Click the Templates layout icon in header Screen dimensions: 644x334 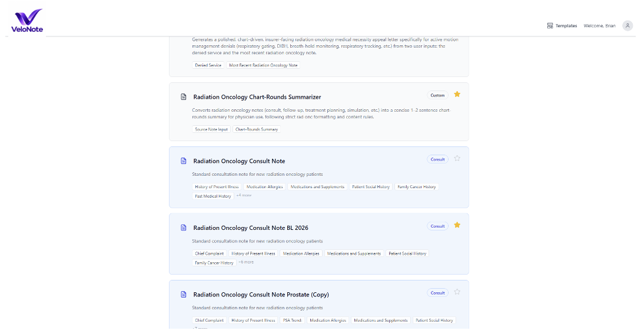point(550,25)
